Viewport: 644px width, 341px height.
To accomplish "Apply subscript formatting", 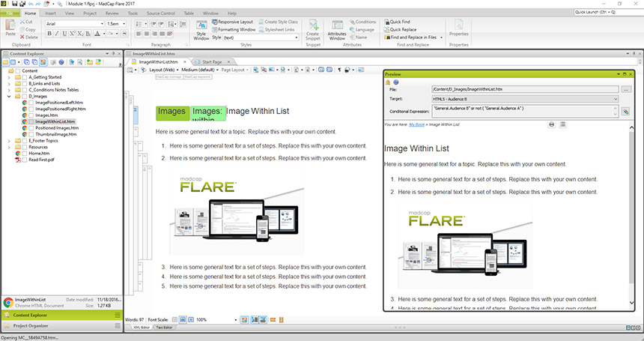I will 80,34.
